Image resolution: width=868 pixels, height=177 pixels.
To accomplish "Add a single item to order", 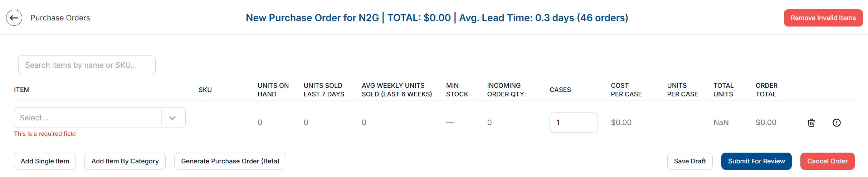I will (x=45, y=161).
